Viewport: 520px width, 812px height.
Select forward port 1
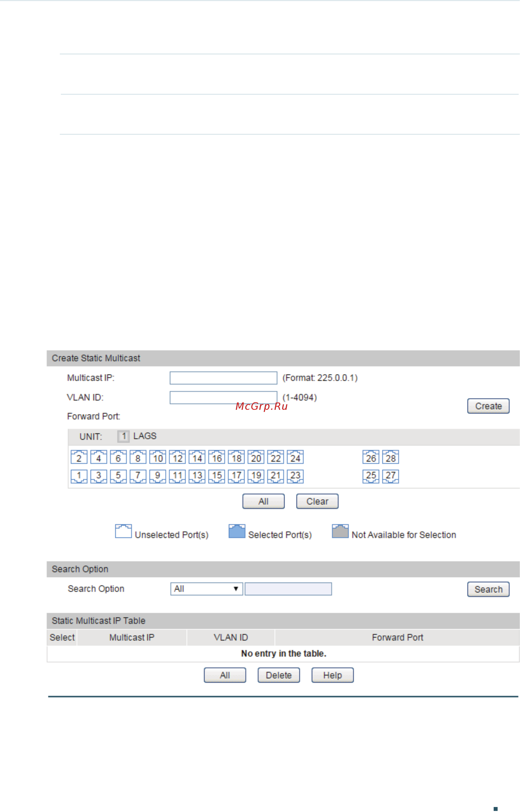pos(79,476)
